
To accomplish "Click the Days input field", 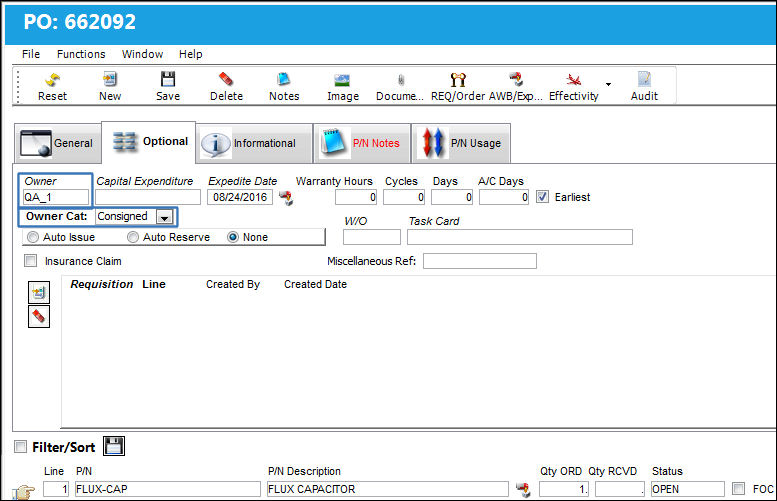I will (x=452, y=197).
